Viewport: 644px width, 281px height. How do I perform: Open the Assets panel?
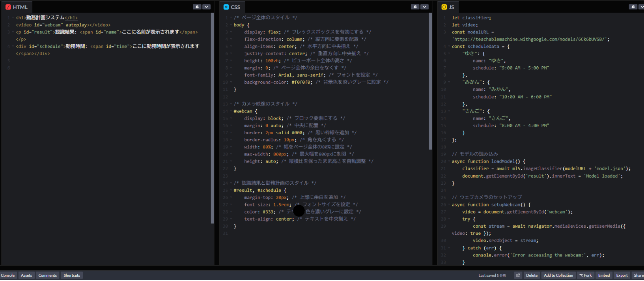[26, 275]
